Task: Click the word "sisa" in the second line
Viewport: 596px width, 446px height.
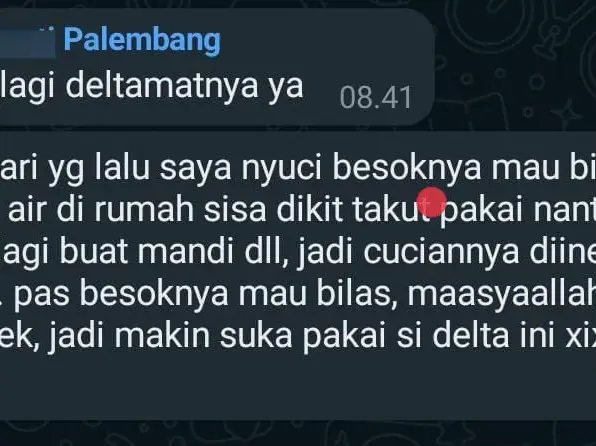Action: [x=235, y=210]
